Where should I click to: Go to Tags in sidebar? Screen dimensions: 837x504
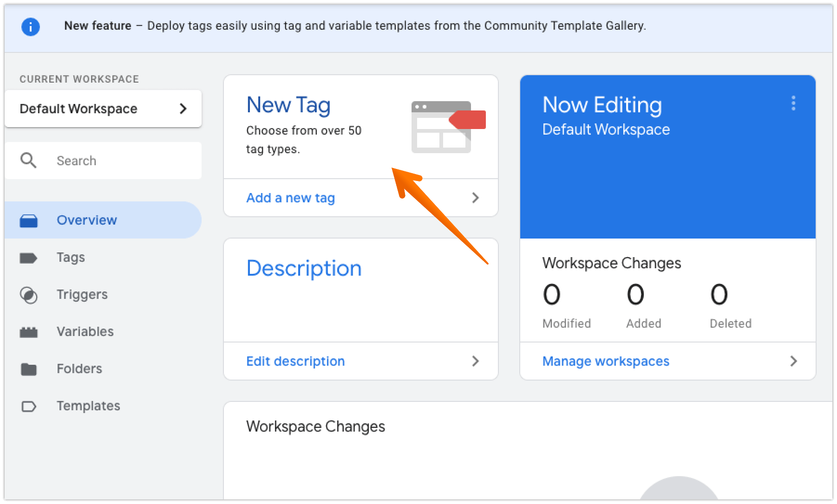coord(103,258)
